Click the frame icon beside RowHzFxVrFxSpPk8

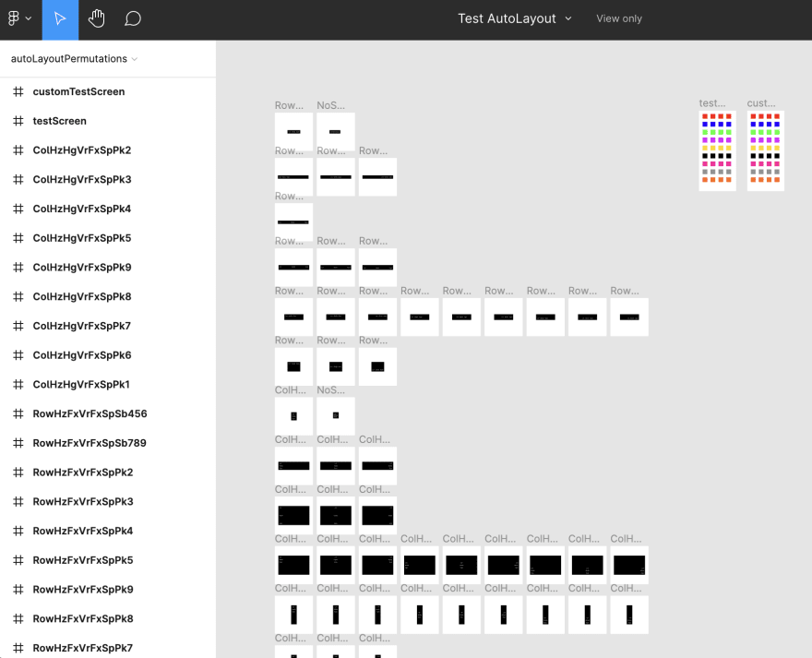tap(18, 618)
